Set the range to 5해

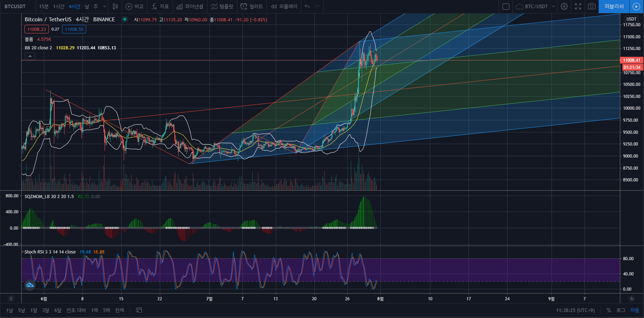click(x=107, y=310)
